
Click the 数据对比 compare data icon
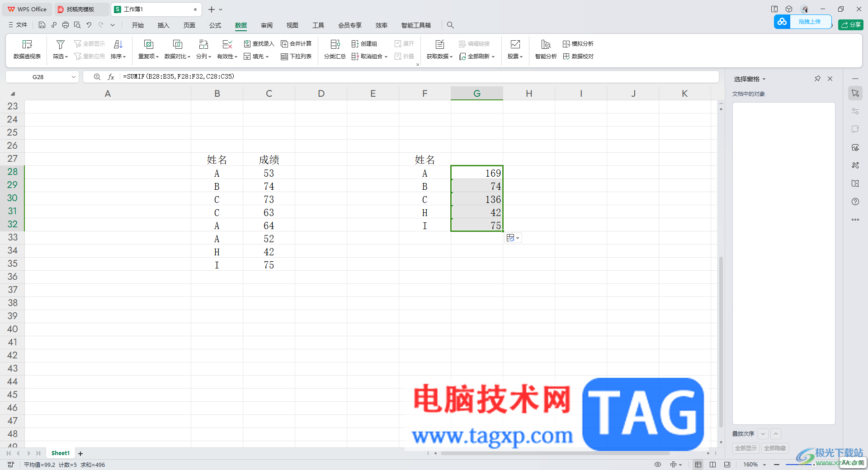(x=178, y=44)
